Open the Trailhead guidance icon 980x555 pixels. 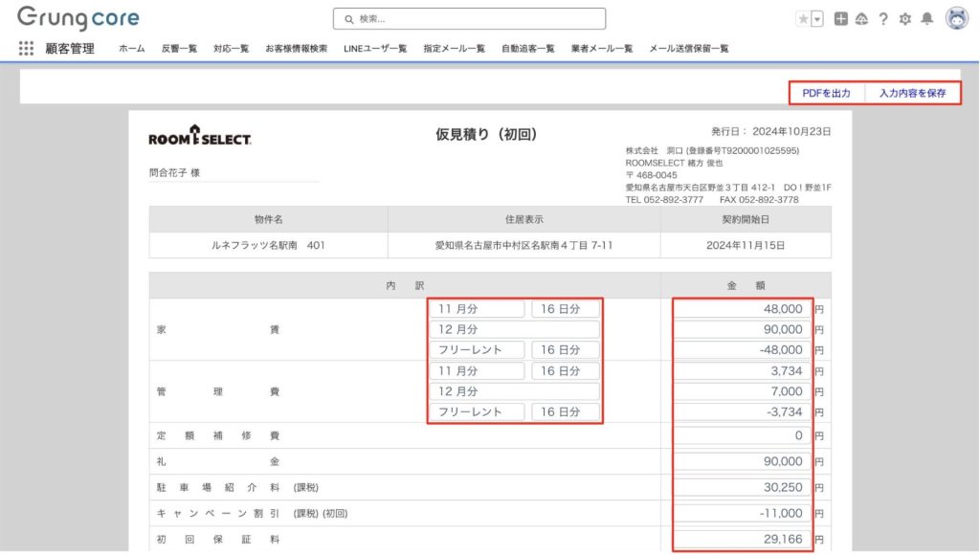pyautogui.click(x=861, y=19)
